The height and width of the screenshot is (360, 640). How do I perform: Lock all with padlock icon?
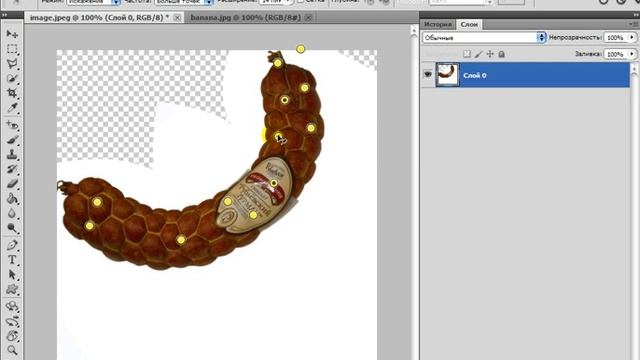[502, 54]
